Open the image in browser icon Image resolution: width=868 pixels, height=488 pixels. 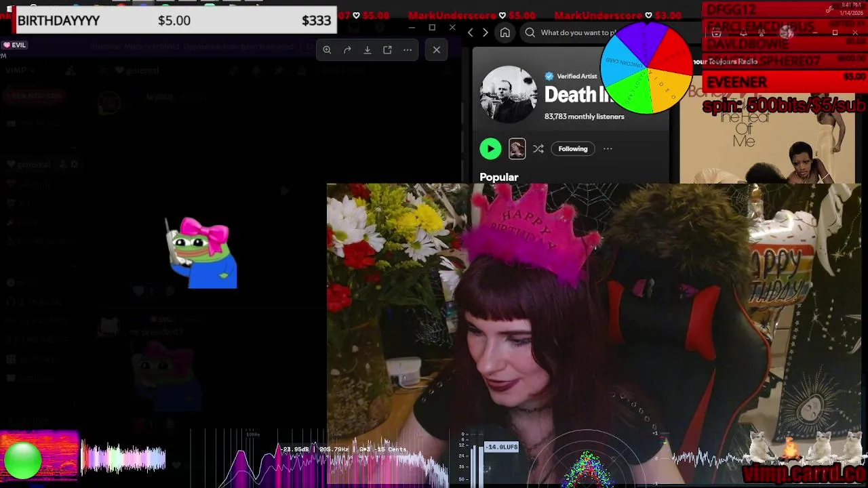pyautogui.click(x=387, y=49)
